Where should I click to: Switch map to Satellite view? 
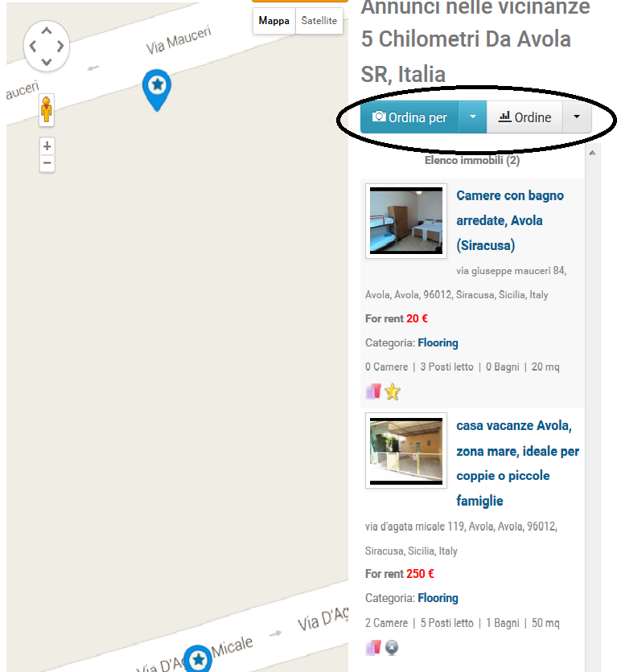click(319, 21)
